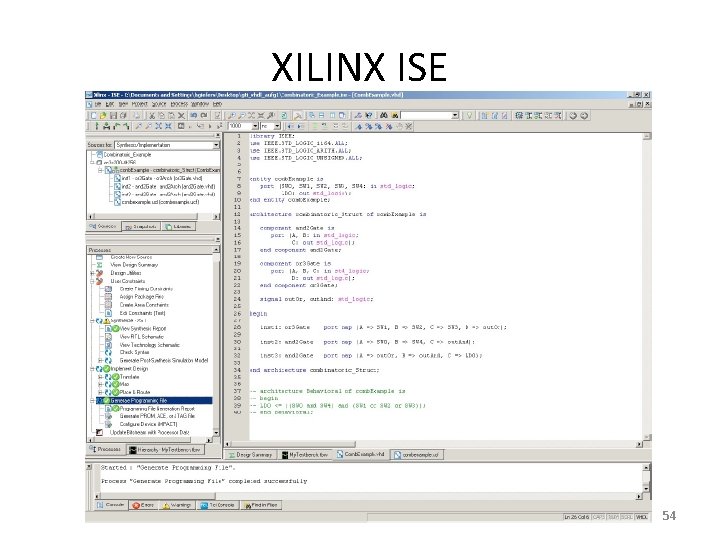Click the sigma icon beside View Design Summary

(99, 265)
